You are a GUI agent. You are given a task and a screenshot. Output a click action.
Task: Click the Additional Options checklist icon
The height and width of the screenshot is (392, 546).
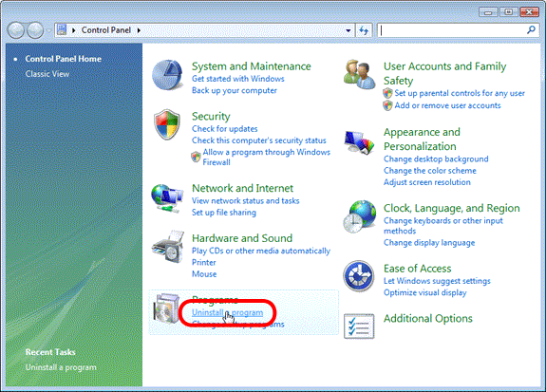359,327
